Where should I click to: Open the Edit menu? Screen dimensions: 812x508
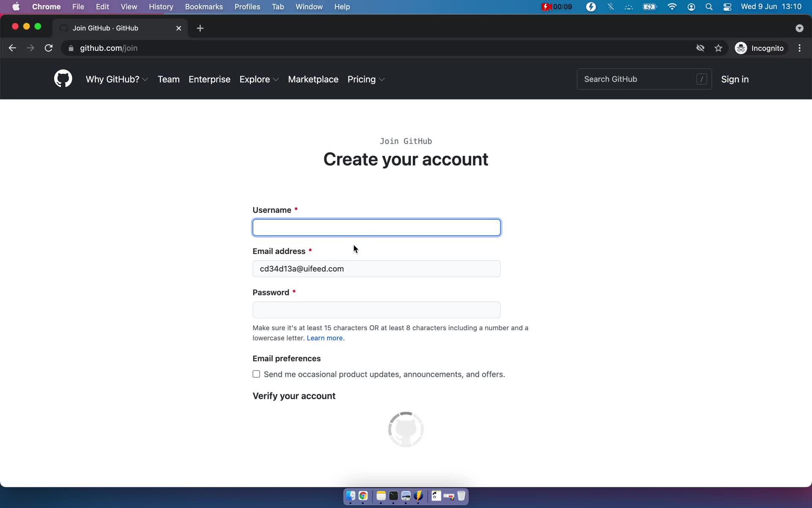point(102,7)
